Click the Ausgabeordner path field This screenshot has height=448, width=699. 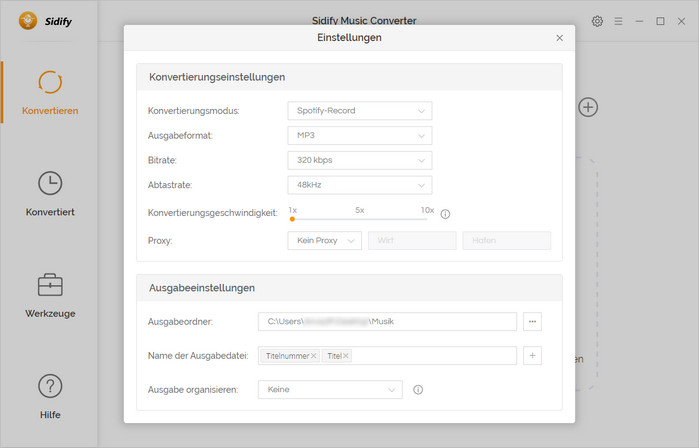[x=387, y=321]
